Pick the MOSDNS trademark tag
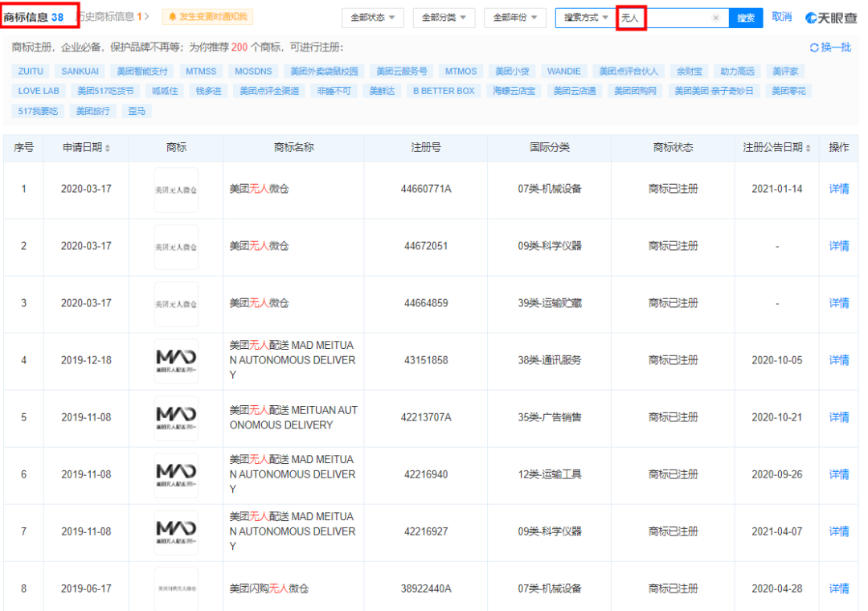 coord(253,72)
